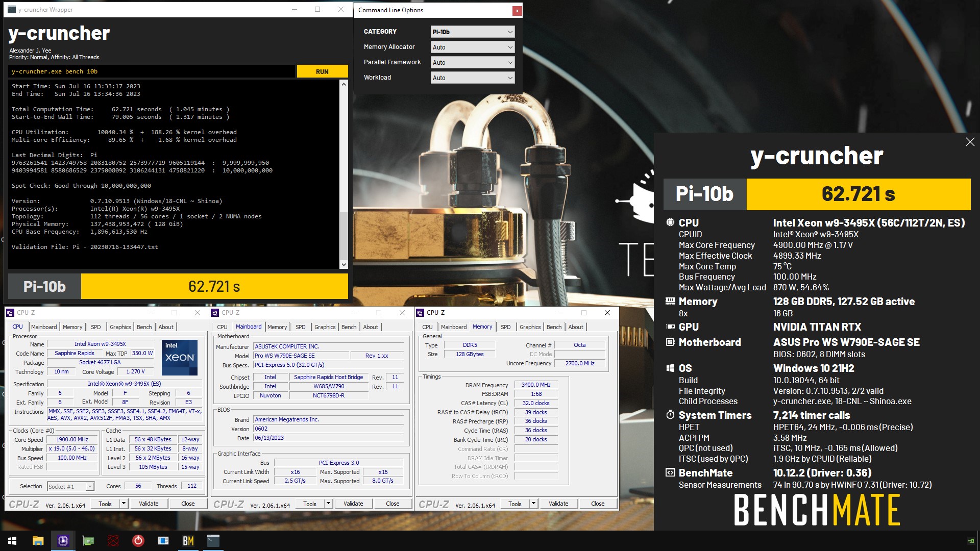This screenshot has width=980, height=551.
Task: Expand the Tools arrow in the CPU-Z CPU window
Action: [x=123, y=504]
